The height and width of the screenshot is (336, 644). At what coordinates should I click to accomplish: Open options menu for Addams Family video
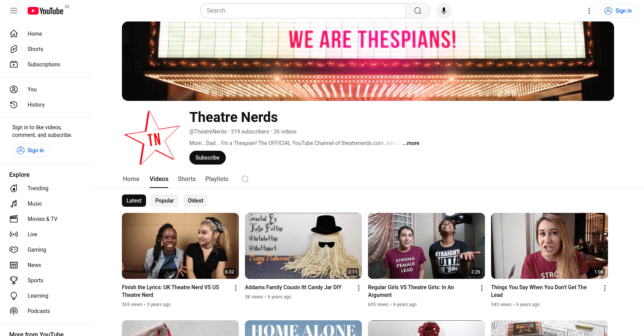coord(359,288)
